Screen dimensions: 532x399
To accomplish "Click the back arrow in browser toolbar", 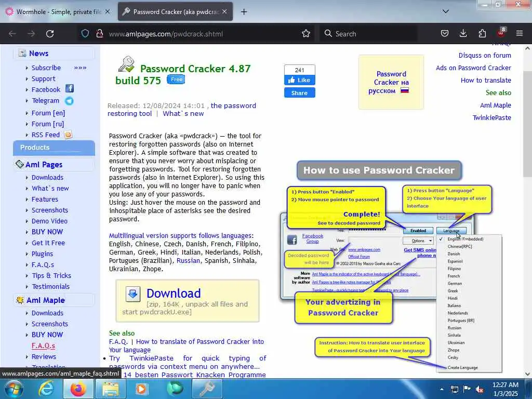I will tap(12, 34).
